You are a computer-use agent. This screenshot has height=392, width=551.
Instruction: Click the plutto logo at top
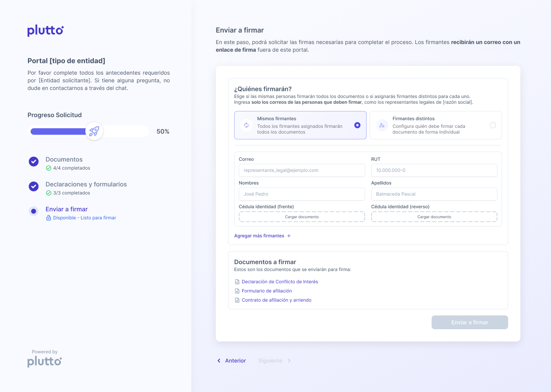pyautogui.click(x=45, y=31)
